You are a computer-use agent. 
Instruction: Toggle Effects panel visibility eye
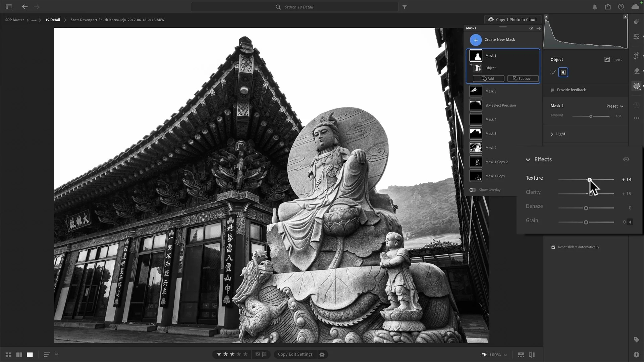626,160
